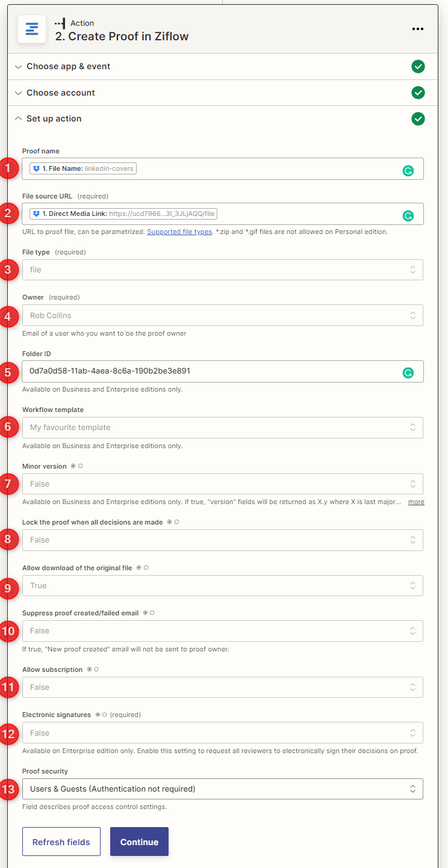
Task: Click green checkmark beside Set up action
Action: click(418, 119)
